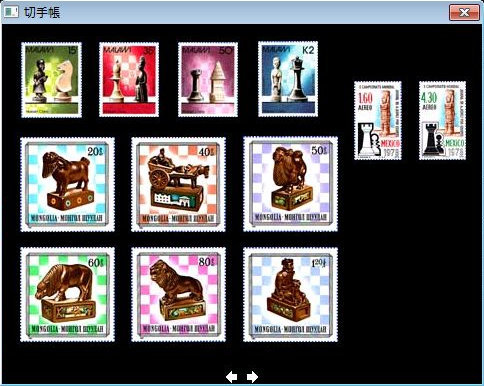Select the Mongolia 20 horse stamp
Screen dimensions: 484x386
67,184
